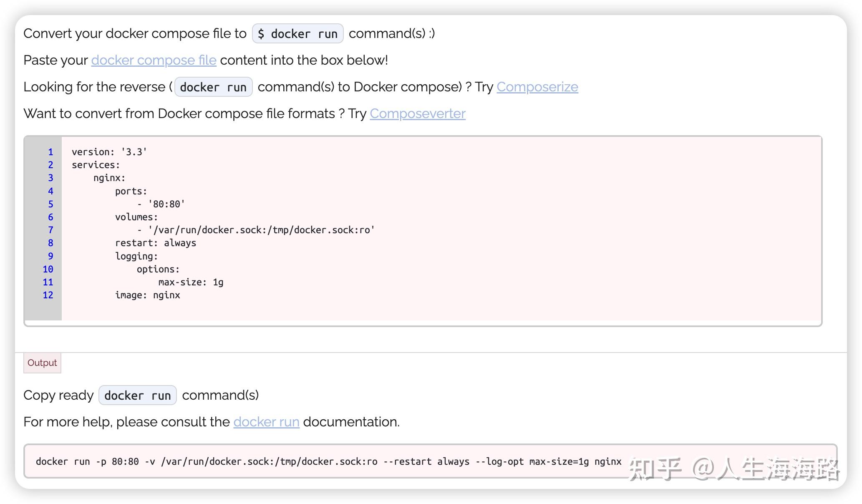
Task: Click the image: nginx line
Action: [147, 295]
